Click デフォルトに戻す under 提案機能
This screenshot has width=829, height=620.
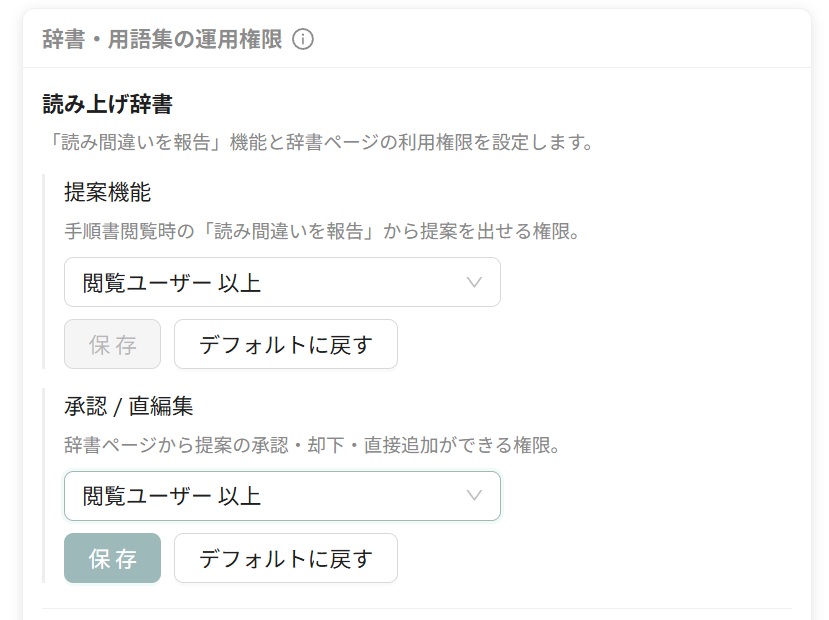[286, 344]
